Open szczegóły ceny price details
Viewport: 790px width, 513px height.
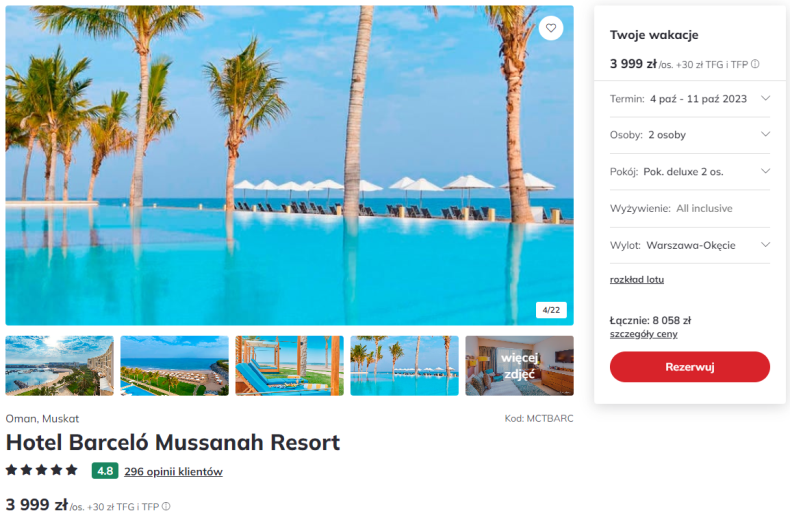643,334
